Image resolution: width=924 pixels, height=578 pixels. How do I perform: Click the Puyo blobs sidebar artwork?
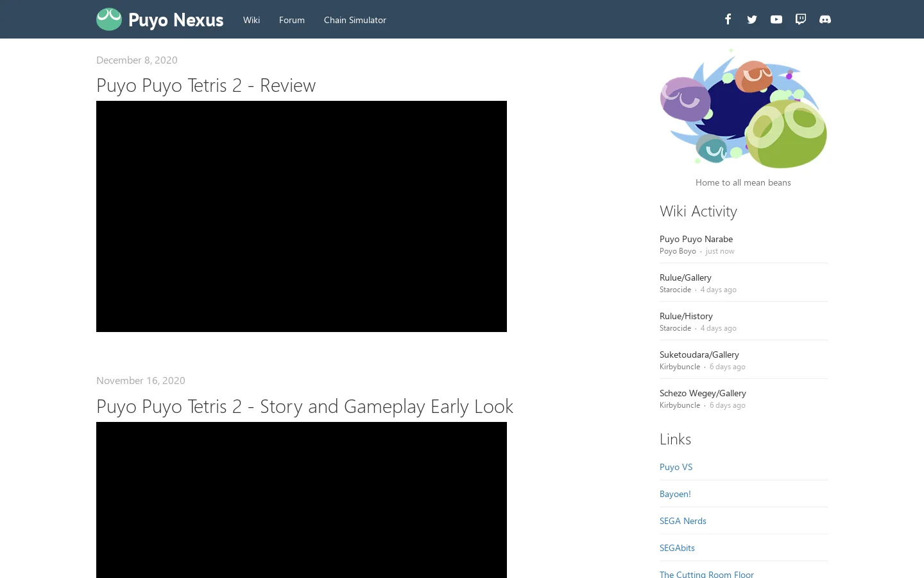pyautogui.click(x=743, y=109)
